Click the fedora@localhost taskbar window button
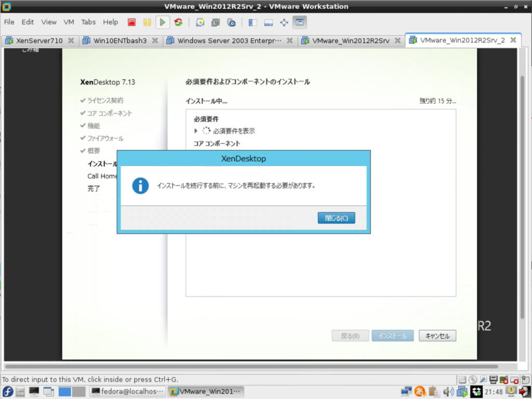The width and height of the screenshot is (532, 399). click(128, 392)
